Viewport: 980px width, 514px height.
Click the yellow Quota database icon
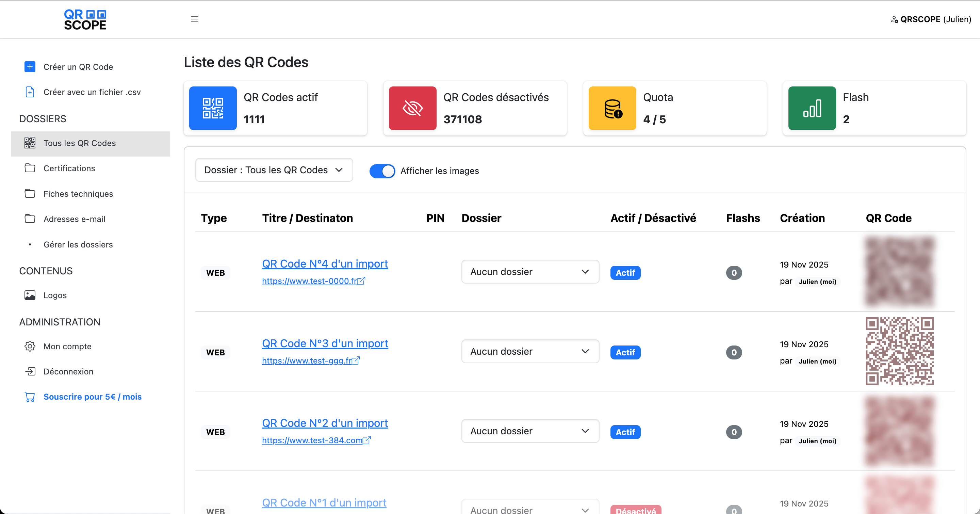point(612,108)
